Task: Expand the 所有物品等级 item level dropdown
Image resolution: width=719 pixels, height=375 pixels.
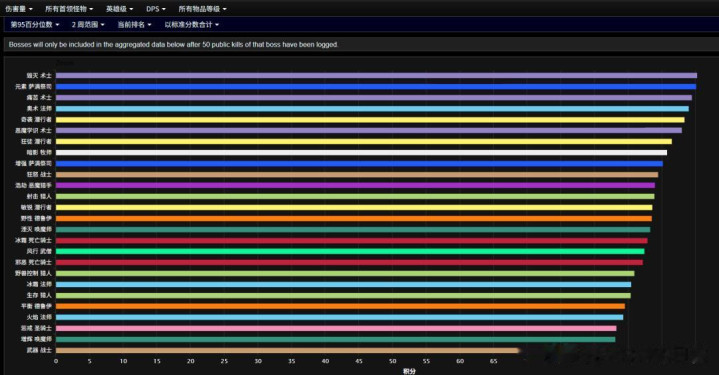Action: point(202,9)
